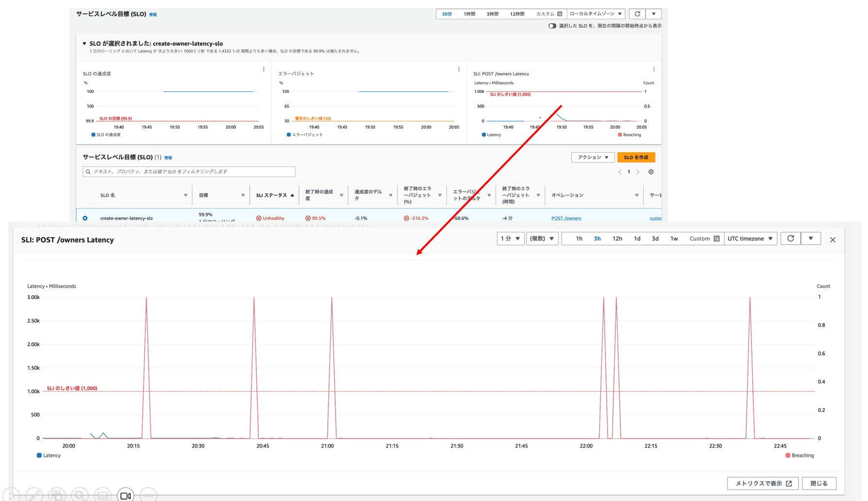This screenshot has width=868, height=501.
Task: Click the SLO を作成 button
Action: pos(636,157)
